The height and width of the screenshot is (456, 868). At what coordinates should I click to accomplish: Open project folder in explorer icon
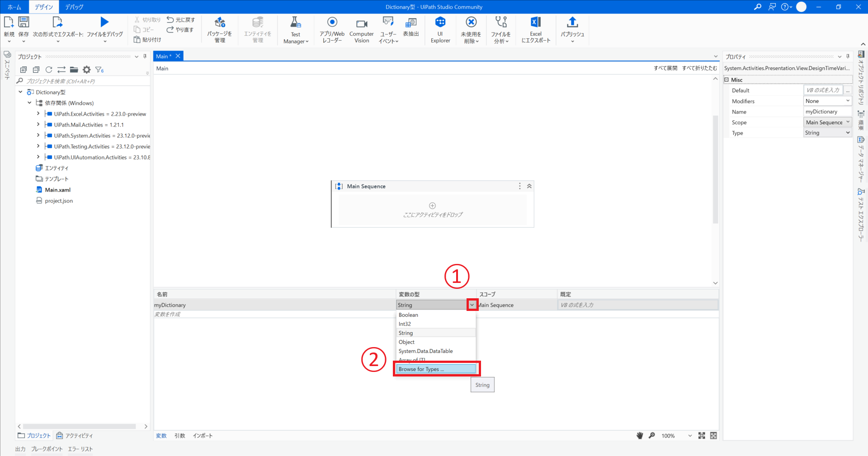(74, 70)
